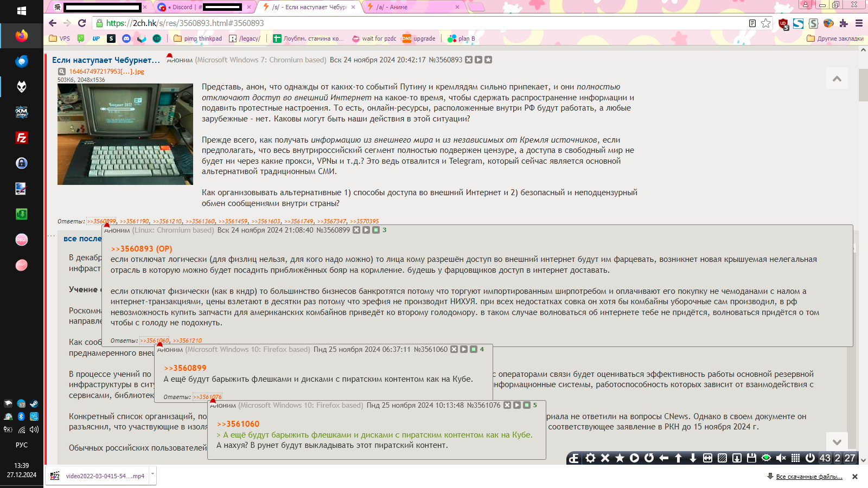Switch to the /a/ - Аниме tab
This screenshot has width=868, height=488.
point(415,7)
